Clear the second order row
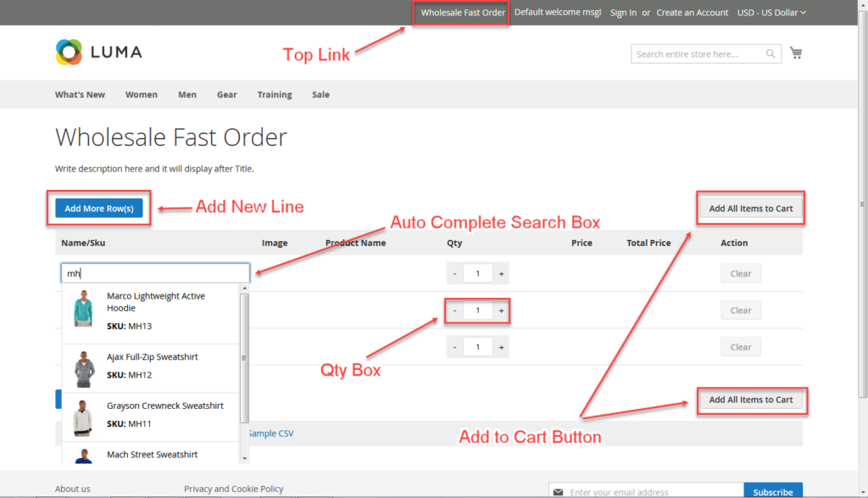 [x=741, y=311]
